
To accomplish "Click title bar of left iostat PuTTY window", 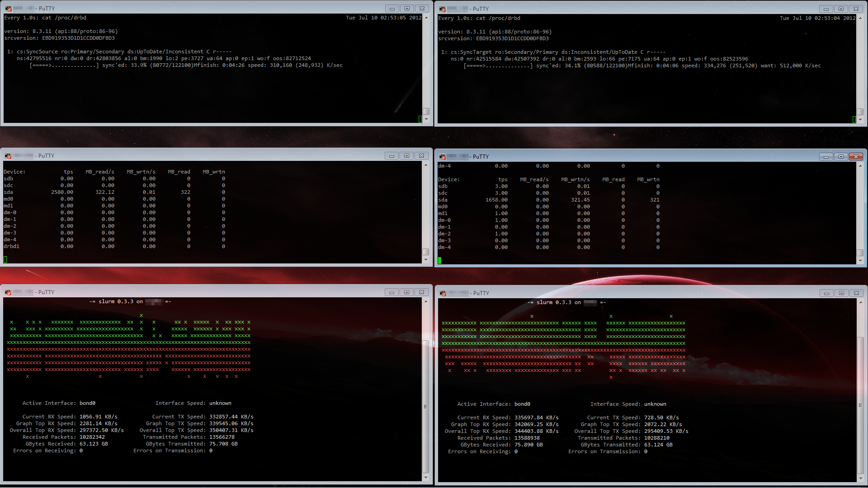I will click(203, 156).
